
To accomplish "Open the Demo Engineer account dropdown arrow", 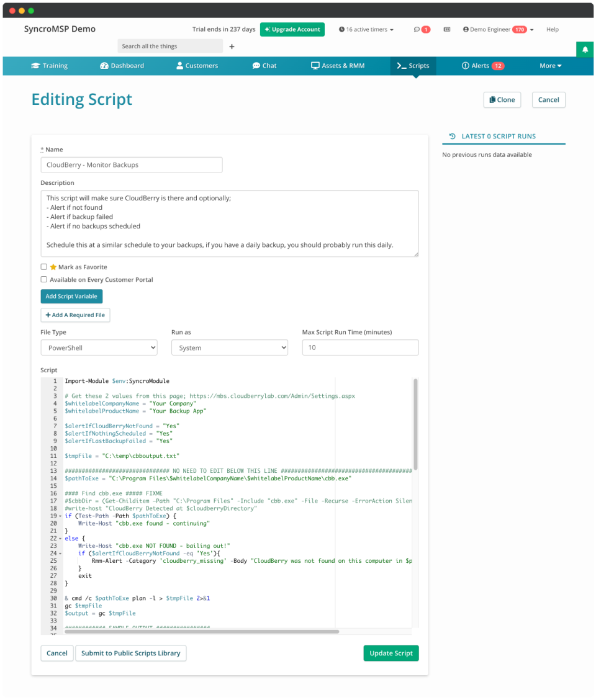I will point(531,30).
